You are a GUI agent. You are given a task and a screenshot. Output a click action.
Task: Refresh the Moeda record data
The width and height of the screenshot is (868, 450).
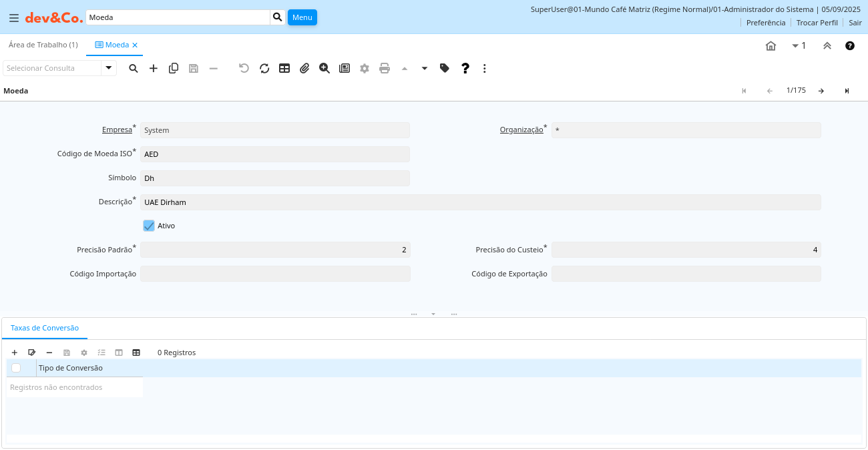(264, 68)
